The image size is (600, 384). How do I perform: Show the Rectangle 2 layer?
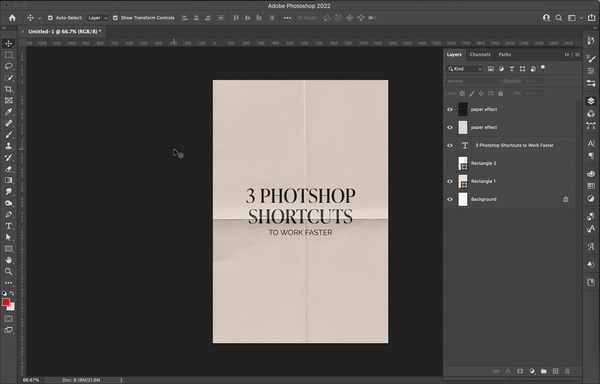click(x=450, y=163)
